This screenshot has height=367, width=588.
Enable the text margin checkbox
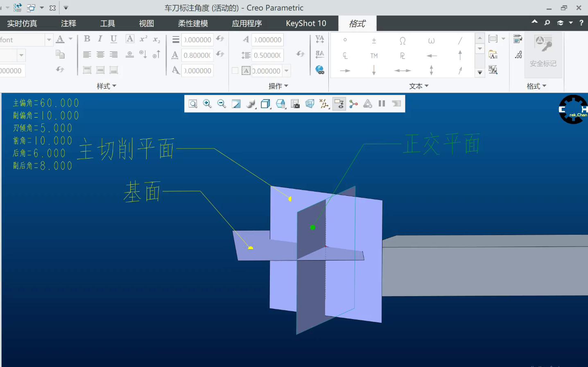(235, 70)
